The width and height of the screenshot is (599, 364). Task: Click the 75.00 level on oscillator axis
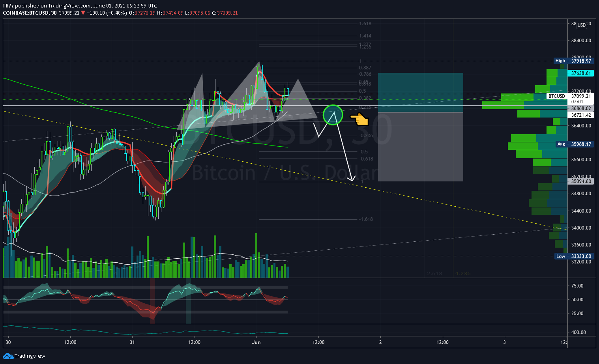click(577, 286)
